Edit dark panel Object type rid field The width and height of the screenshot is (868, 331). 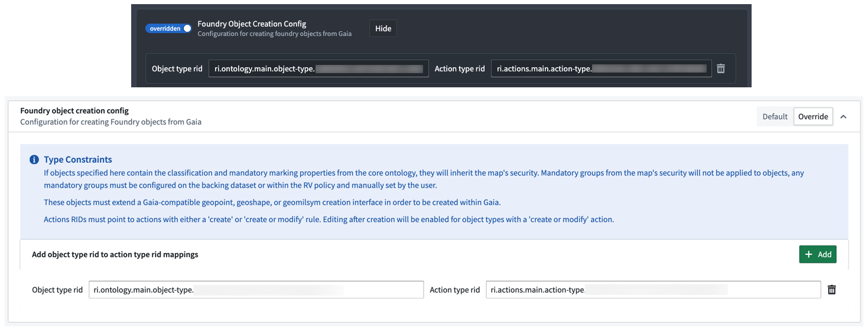point(318,68)
